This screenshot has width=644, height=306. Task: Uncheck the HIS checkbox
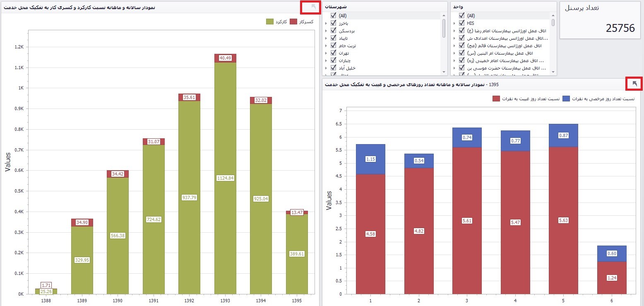[461, 23]
